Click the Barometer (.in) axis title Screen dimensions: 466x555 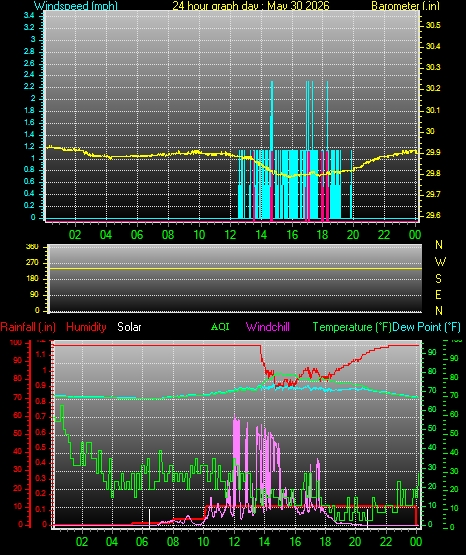pyautogui.click(x=405, y=5)
